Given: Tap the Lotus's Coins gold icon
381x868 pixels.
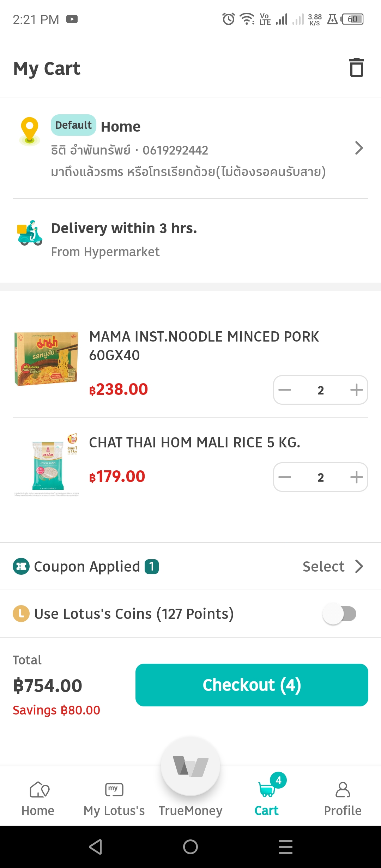Looking at the screenshot, I should point(21,614).
